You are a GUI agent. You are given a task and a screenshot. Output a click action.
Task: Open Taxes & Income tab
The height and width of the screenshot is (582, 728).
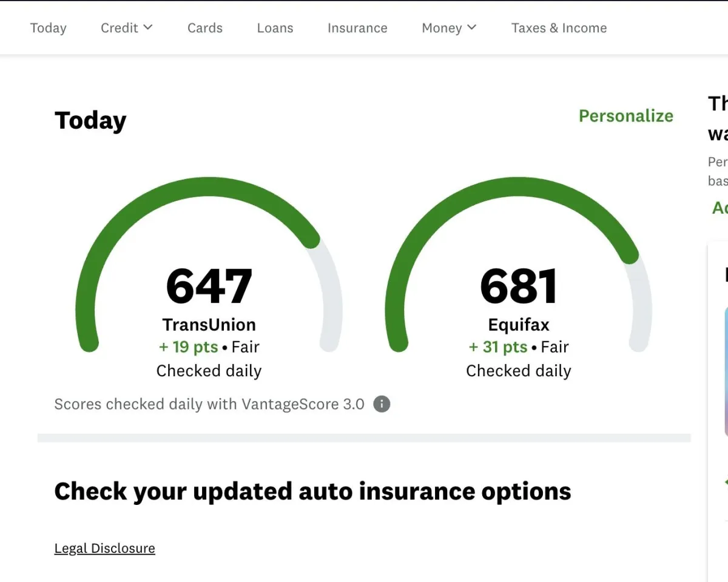coord(559,28)
